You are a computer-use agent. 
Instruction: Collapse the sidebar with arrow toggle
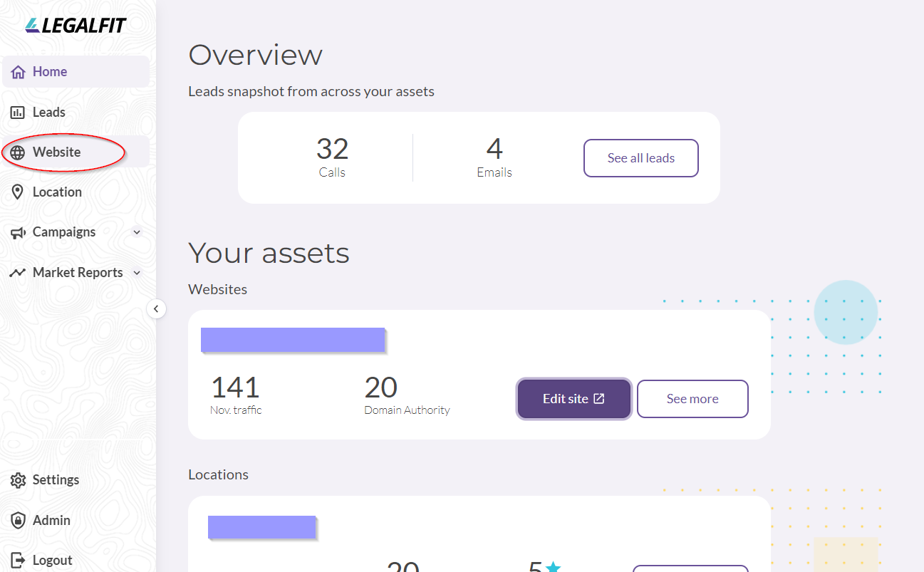tap(156, 309)
